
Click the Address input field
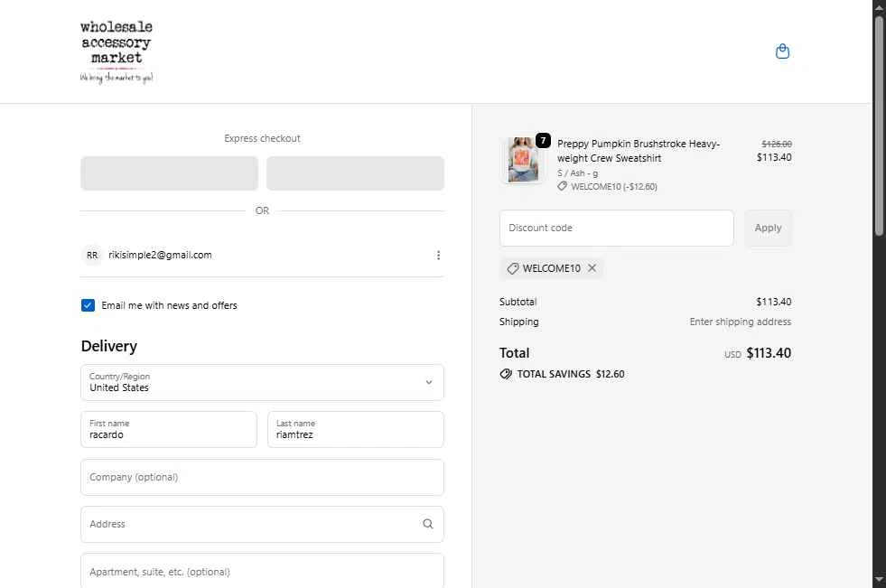pyautogui.click(x=262, y=524)
